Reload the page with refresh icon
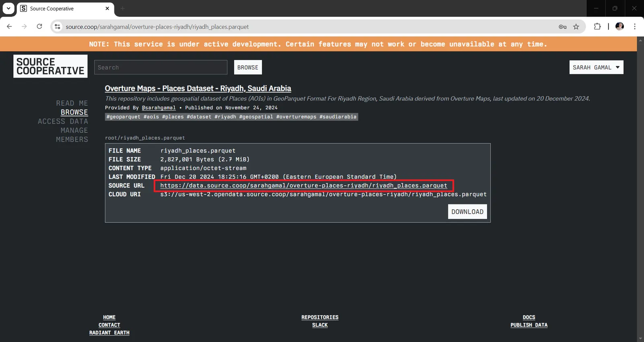The image size is (644, 342). click(x=39, y=27)
